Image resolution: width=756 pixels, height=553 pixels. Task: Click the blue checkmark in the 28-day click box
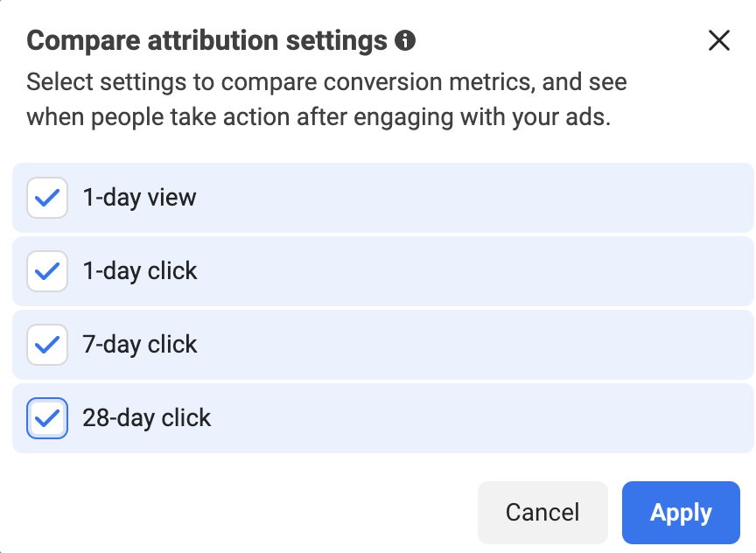tap(47, 418)
